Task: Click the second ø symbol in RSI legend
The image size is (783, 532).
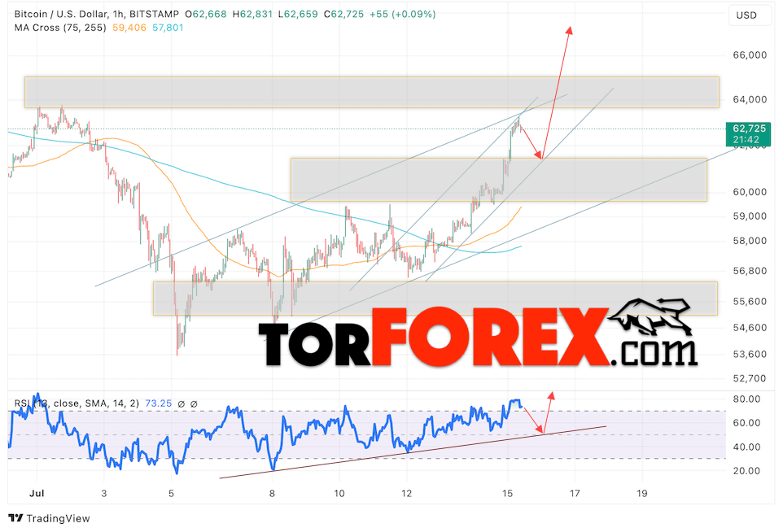Action: click(x=194, y=403)
